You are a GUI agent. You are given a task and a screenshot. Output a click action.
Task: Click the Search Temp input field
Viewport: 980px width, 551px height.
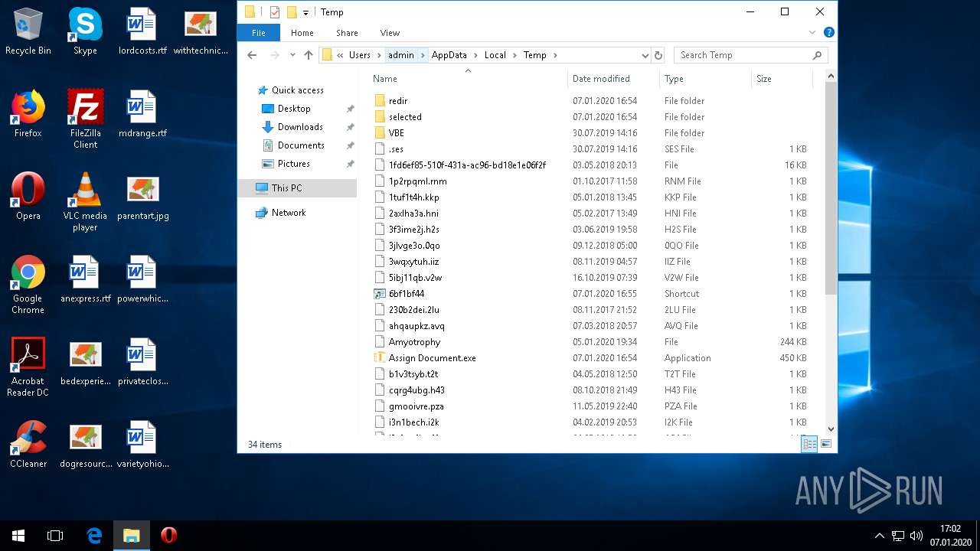743,55
